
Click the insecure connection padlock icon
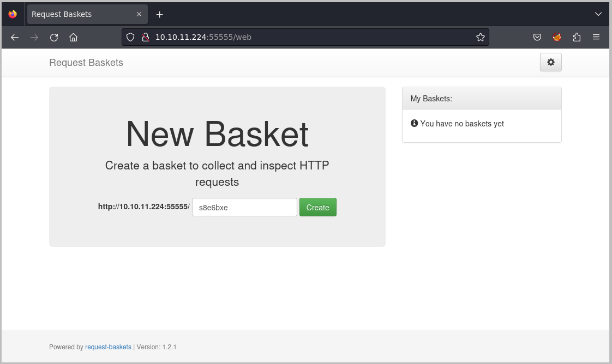point(145,37)
